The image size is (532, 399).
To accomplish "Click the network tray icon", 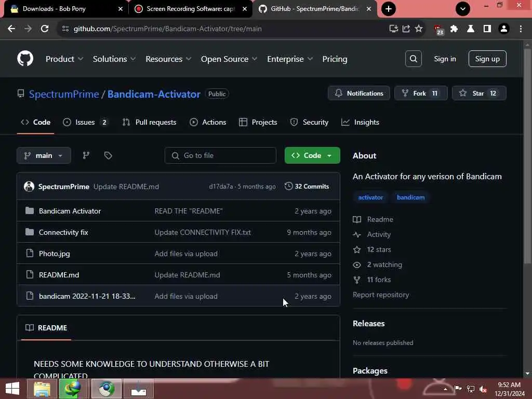I will pos(471,389).
